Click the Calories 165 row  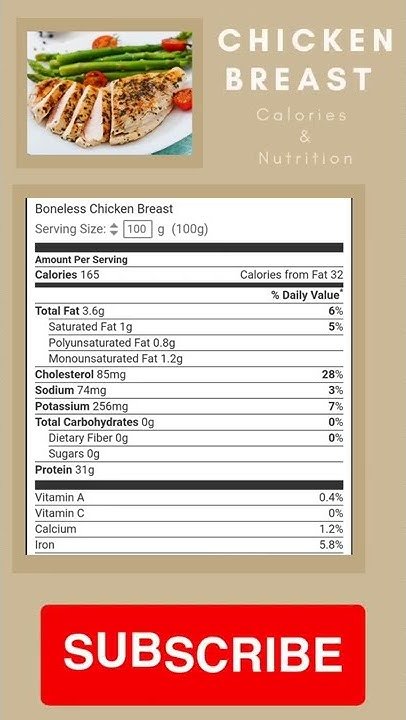point(189,275)
